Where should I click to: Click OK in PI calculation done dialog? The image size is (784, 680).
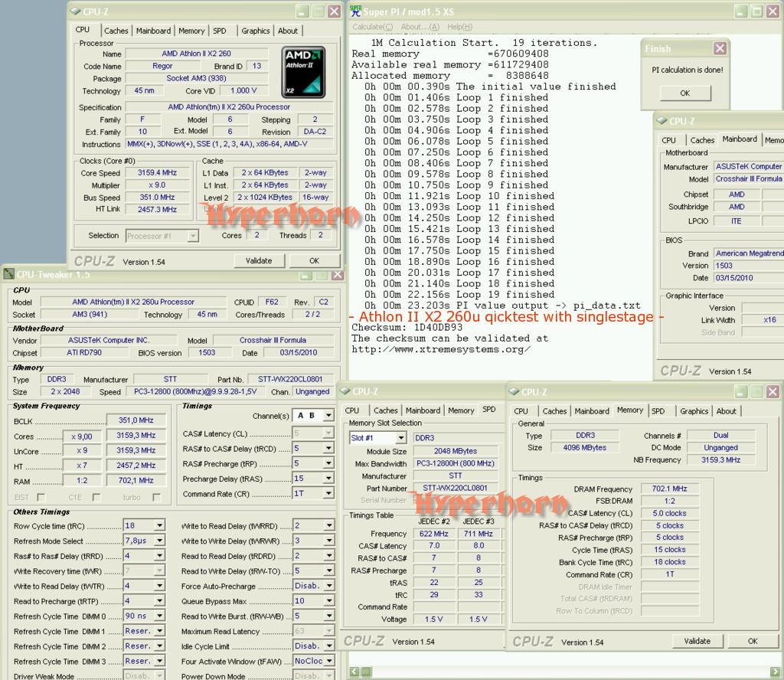(x=685, y=93)
